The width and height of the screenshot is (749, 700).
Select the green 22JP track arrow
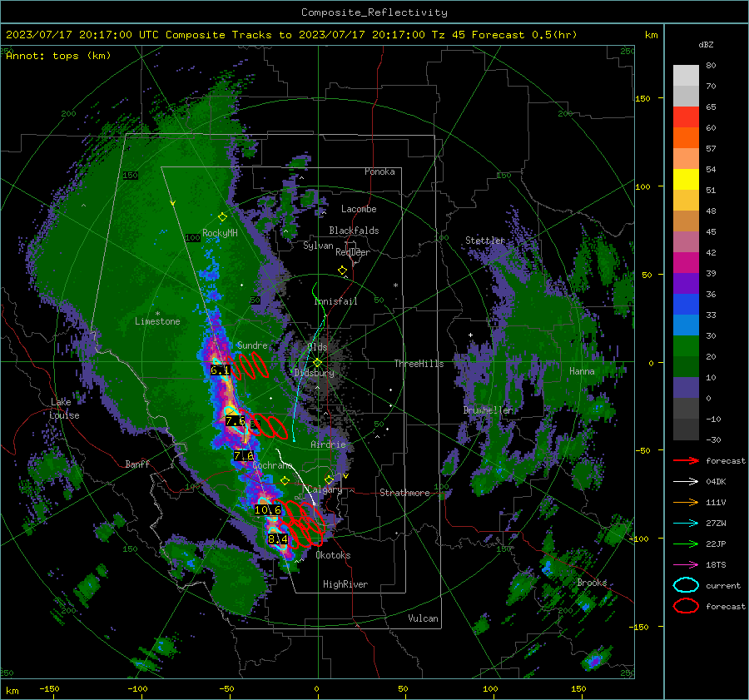coord(686,544)
